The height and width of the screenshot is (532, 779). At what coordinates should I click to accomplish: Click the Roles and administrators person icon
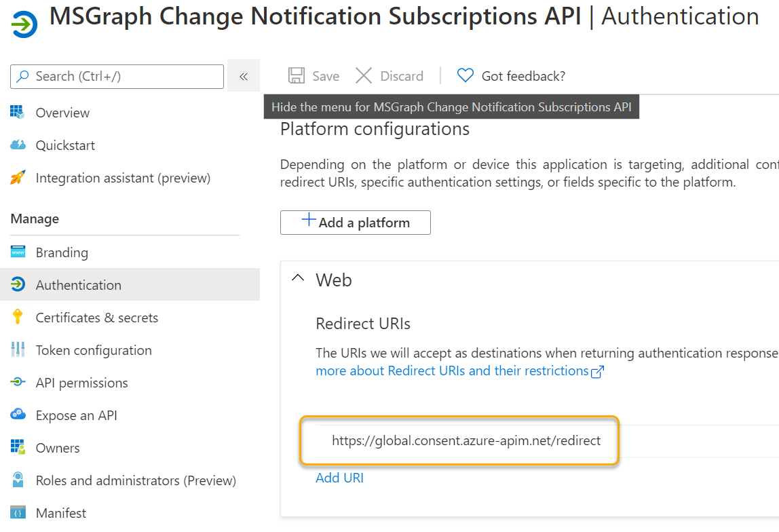18,480
